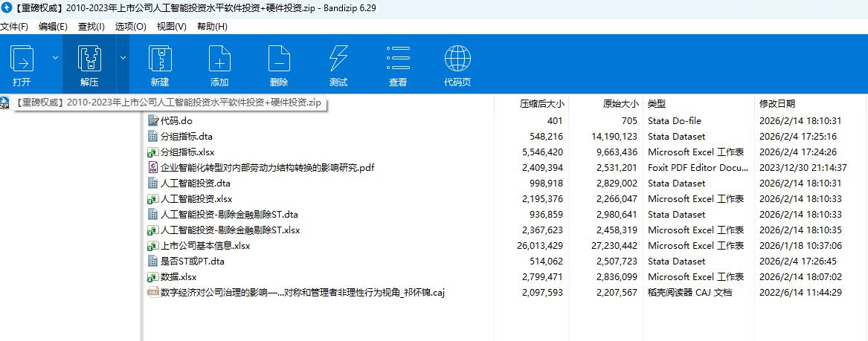Click the date 2026/1/18 10:37:06
This screenshot has height=341, width=868.
[800, 245]
